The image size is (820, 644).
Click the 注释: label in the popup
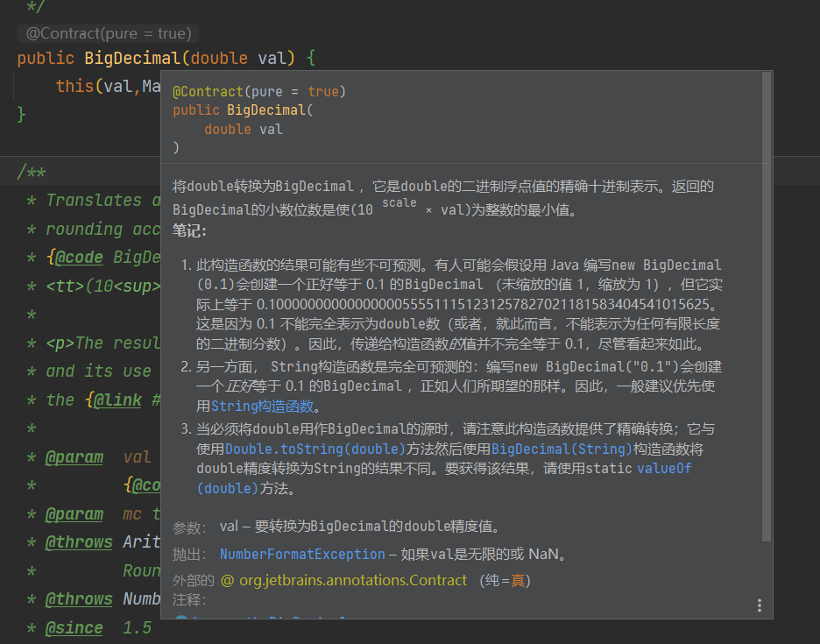[x=189, y=599]
